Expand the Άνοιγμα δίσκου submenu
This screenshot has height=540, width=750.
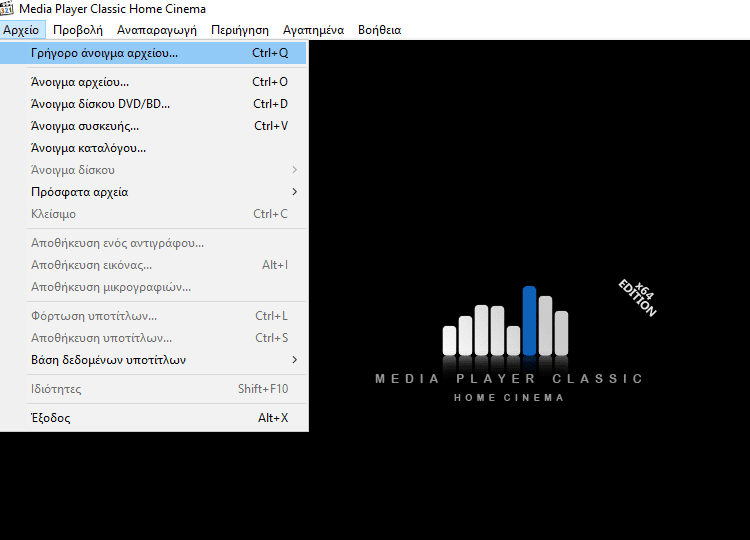(153, 170)
